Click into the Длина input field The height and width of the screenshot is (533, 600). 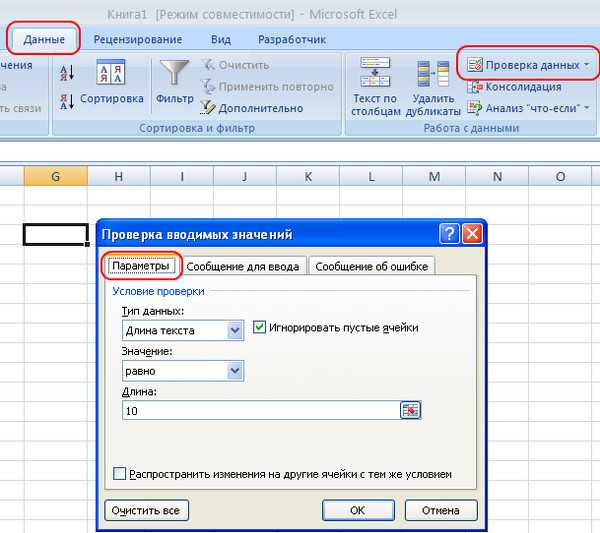pyautogui.click(x=261, y=411)
